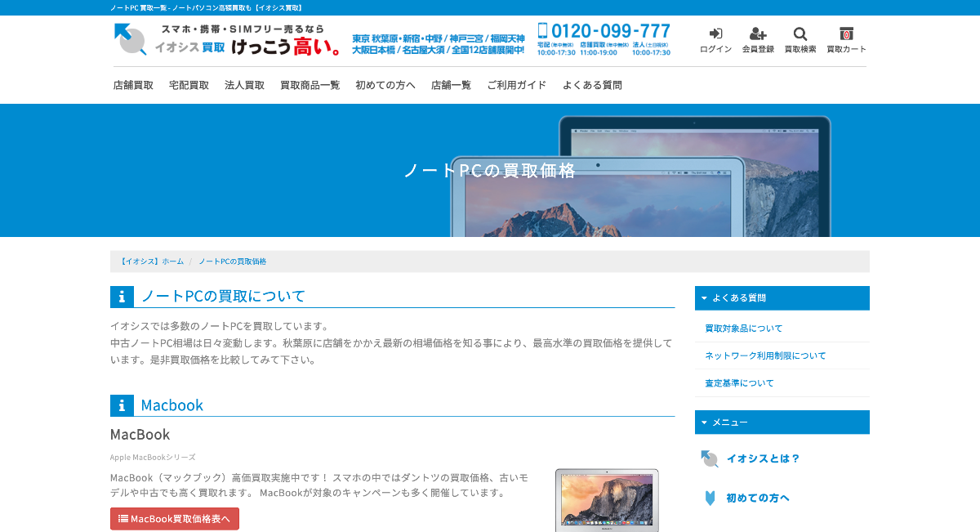
Task: Click ノートPCの買取価格 breadcrumb link
Action: click(x=232, y=262)
